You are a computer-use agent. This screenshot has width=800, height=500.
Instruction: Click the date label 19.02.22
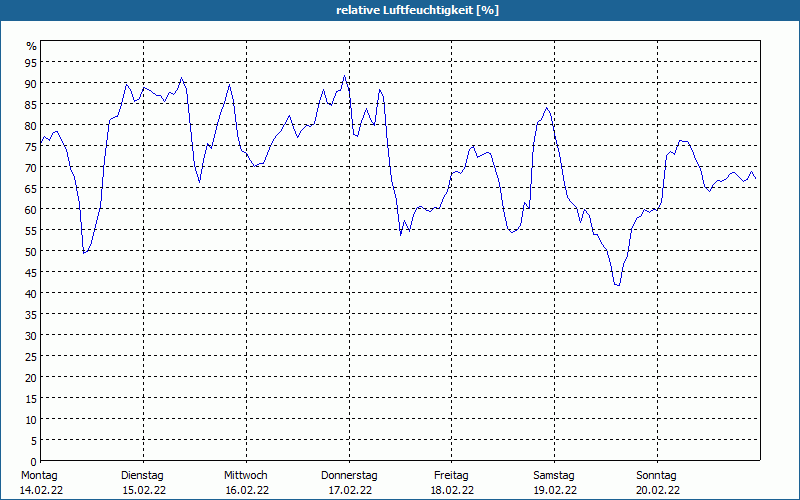[555, 491]
